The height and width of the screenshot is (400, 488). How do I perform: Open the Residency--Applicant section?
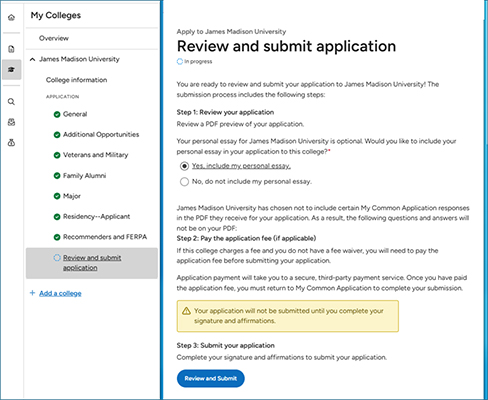pos(96,217)
